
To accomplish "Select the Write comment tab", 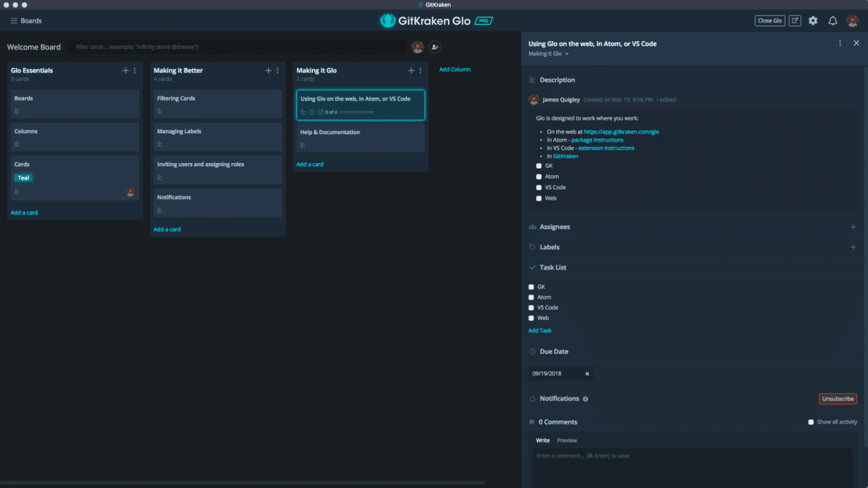I will 542,440.
